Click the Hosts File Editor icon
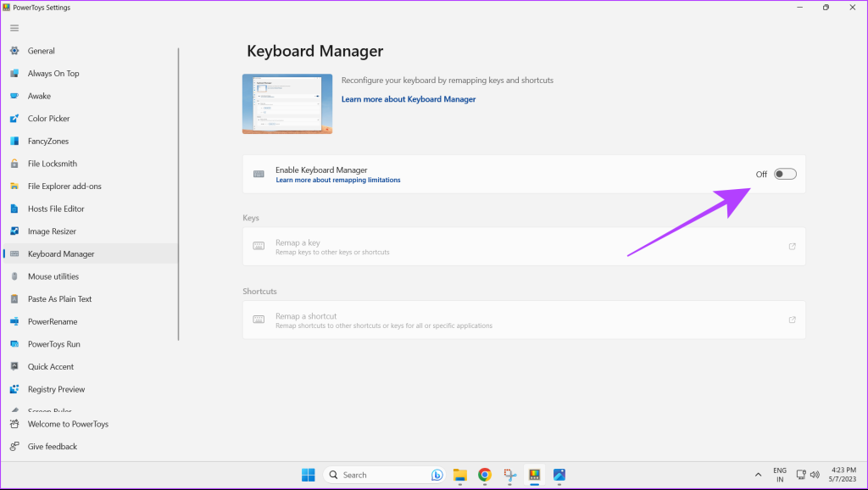868x490 pixels. (14, 209)
